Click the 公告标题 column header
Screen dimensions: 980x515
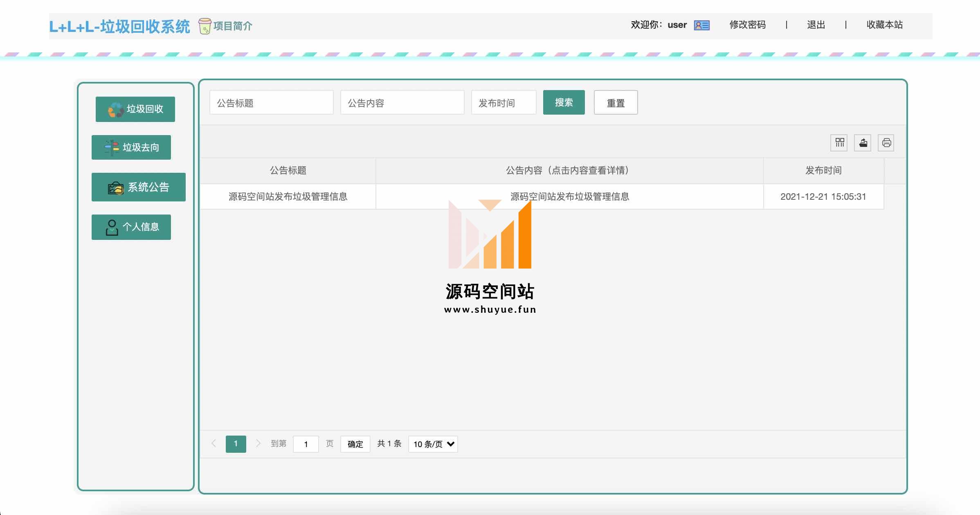(x=288, y=171)
